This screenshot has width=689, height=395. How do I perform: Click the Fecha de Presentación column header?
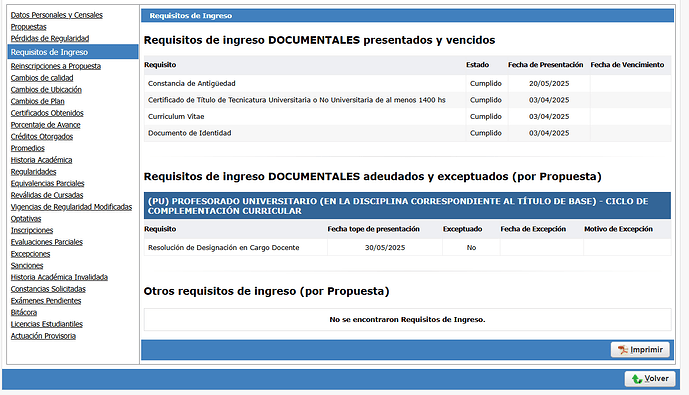point(546,65)
